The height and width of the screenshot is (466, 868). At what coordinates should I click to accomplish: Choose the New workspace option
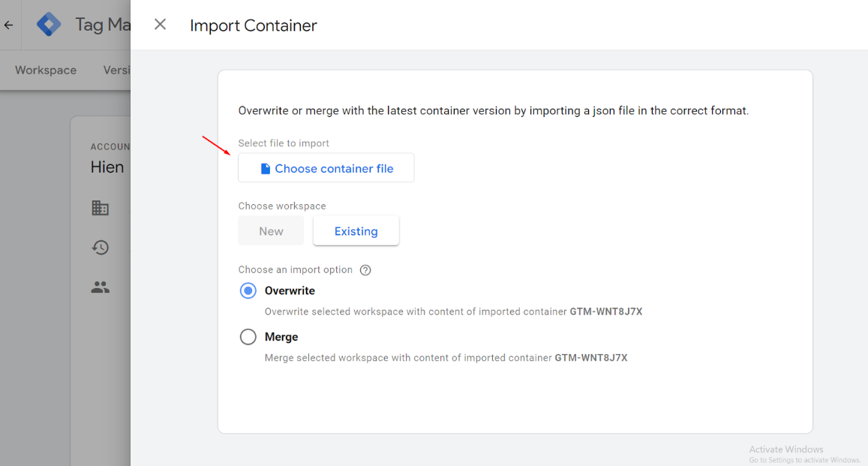pyautogui.click(x=271, y=231)
